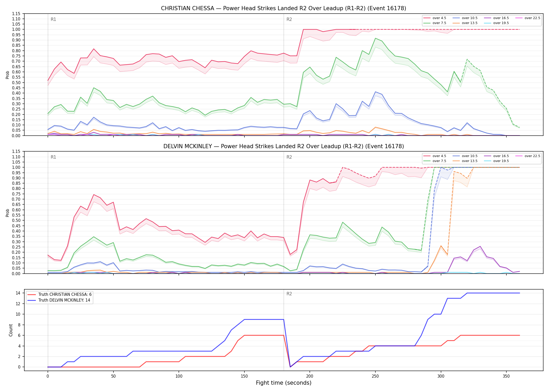
Task: Click x-axis tick label 300
Action: [441, 376]
